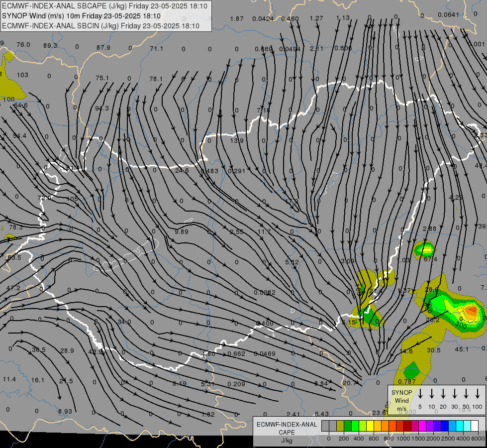Screen dimensions: 487x448
Task: Click the value 75.1 on the map
Action: pos(102,78)
